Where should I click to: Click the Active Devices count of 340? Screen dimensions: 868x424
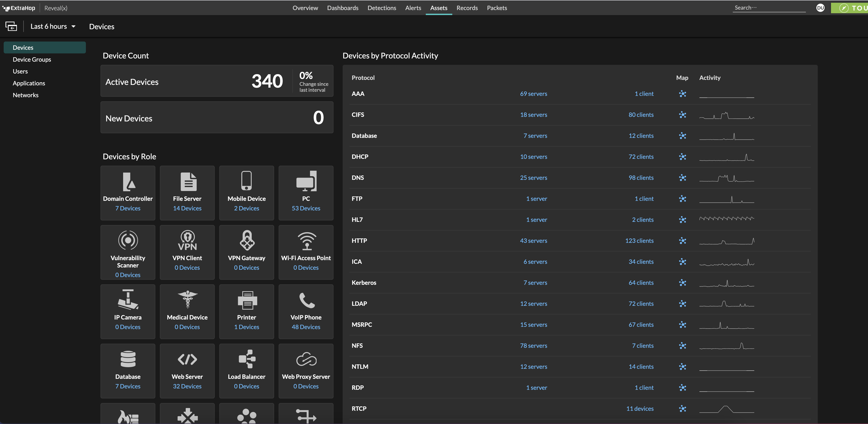pyautogui.click(x=267, y=81)
